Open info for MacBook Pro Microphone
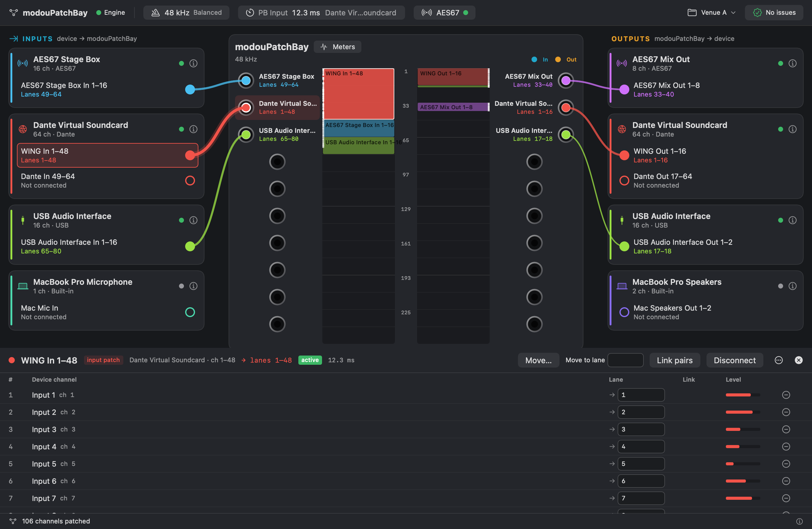 coord(193,286)
